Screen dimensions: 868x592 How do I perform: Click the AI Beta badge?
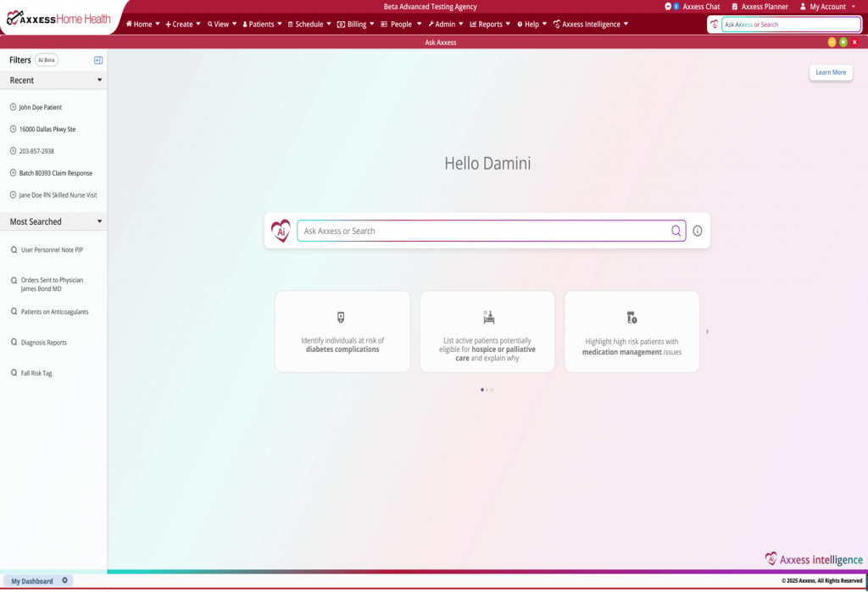[x=47, y=60]
